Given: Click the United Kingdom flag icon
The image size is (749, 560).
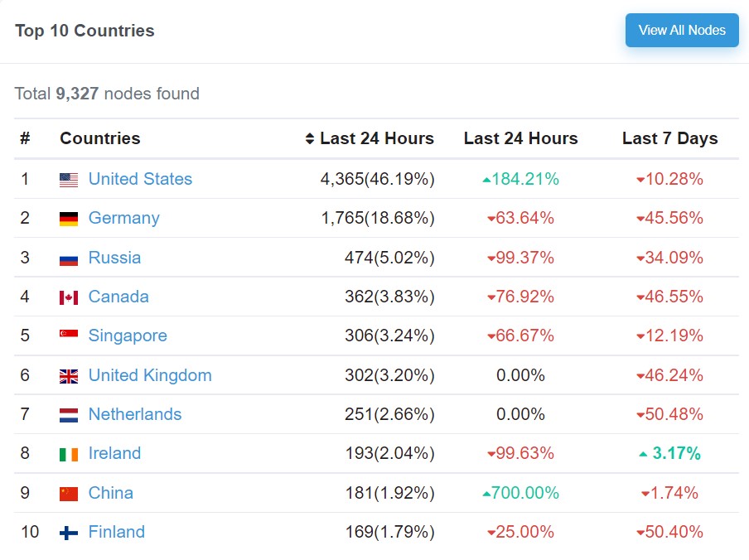Looking at the screenshot, I should pyautogui.click(x=70, y=375).
